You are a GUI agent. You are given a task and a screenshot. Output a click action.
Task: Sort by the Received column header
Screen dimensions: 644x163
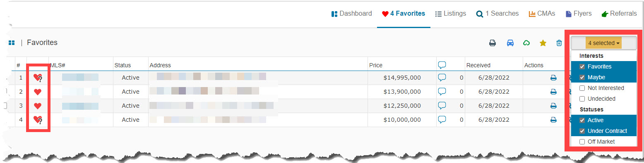(478, 65)
